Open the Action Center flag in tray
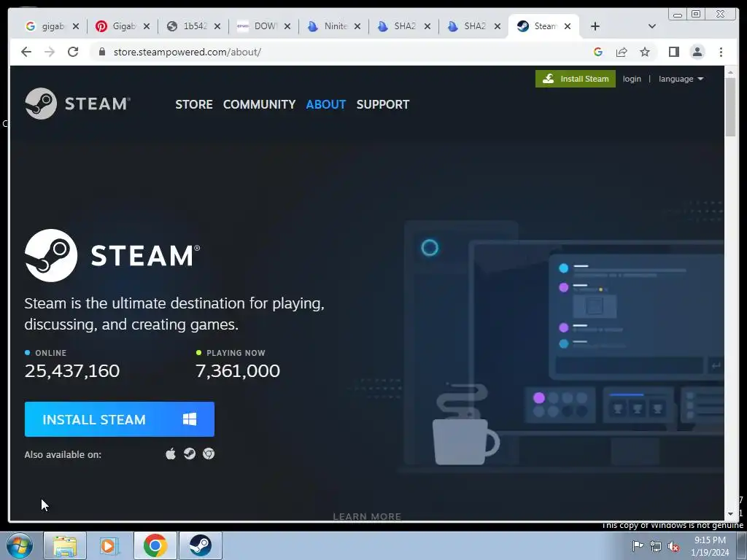Viewport: 747px width, 560px height. (638, 546)
